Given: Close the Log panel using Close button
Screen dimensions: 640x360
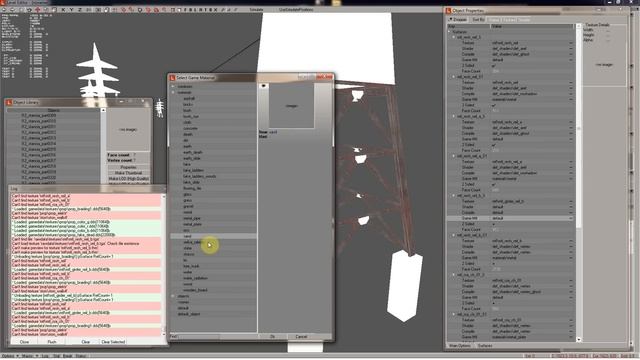Looking at the screenshot, I should (24, 342).
